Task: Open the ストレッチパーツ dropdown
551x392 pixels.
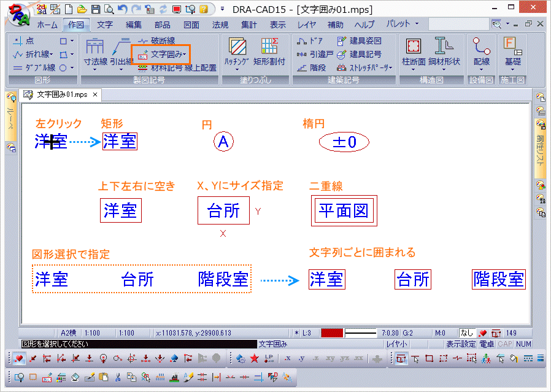Action: (x=390, y=68)
